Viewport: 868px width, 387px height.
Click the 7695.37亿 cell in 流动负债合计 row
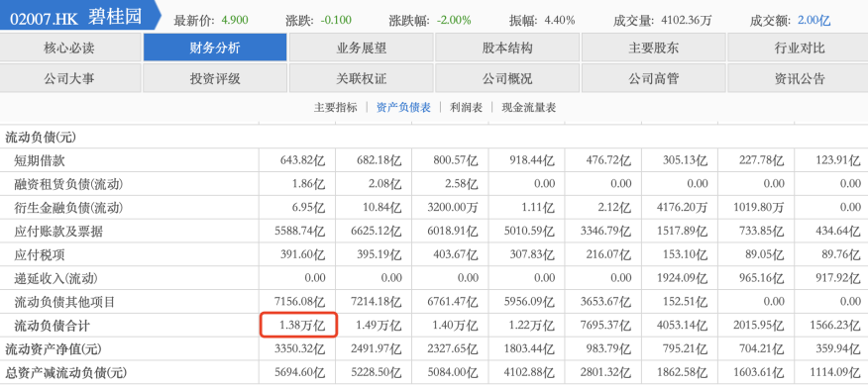coord(605,326)
